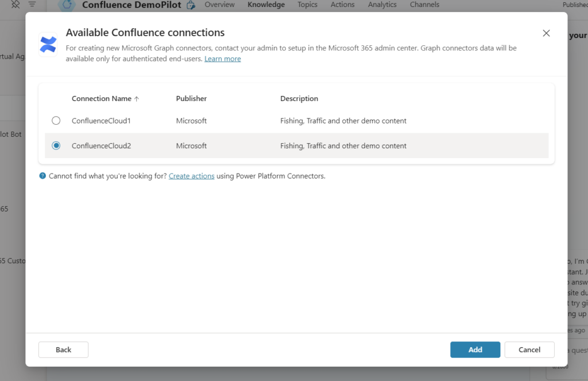This screenshot has width=588, height=381.
Task: Click the filter lines icon beside the pin
Action: (32, 5)
